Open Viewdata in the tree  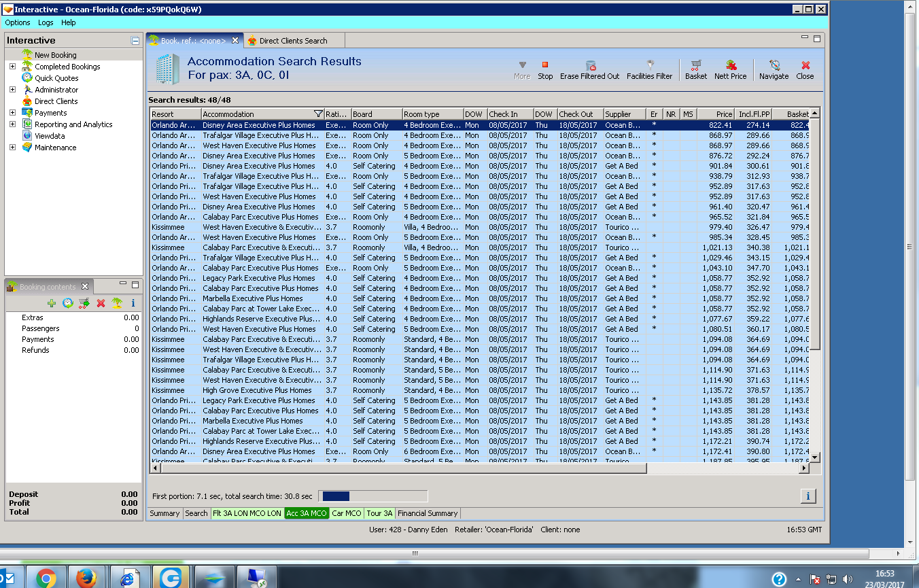point(50,136)
